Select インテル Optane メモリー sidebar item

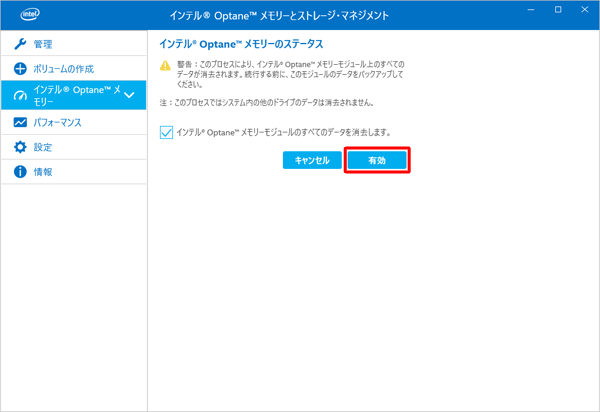[74, 95]
